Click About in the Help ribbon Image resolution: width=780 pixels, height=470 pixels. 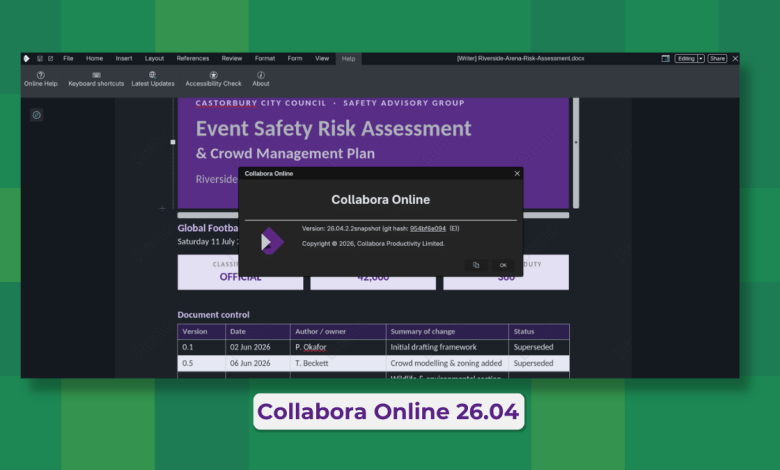point(261,79)
